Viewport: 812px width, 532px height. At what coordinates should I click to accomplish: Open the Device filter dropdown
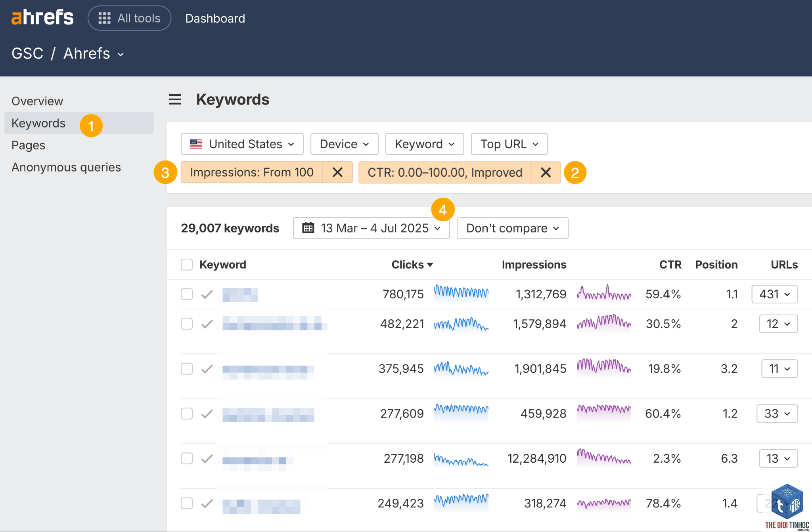[344, 144]
